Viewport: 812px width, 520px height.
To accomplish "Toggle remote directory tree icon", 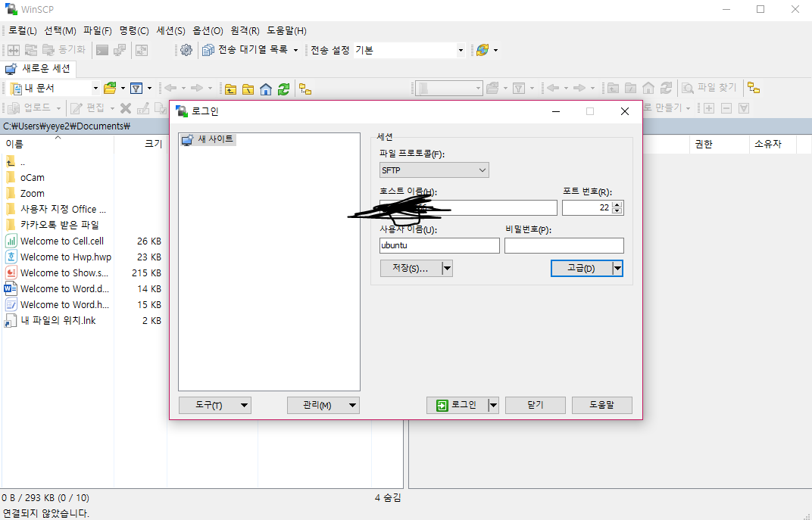I will pos(754,89).
